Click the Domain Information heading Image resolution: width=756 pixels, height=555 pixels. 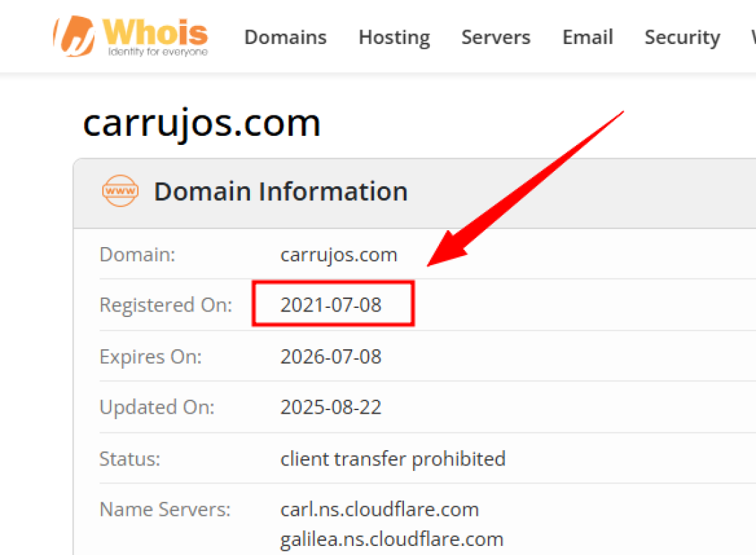(281, 192)
